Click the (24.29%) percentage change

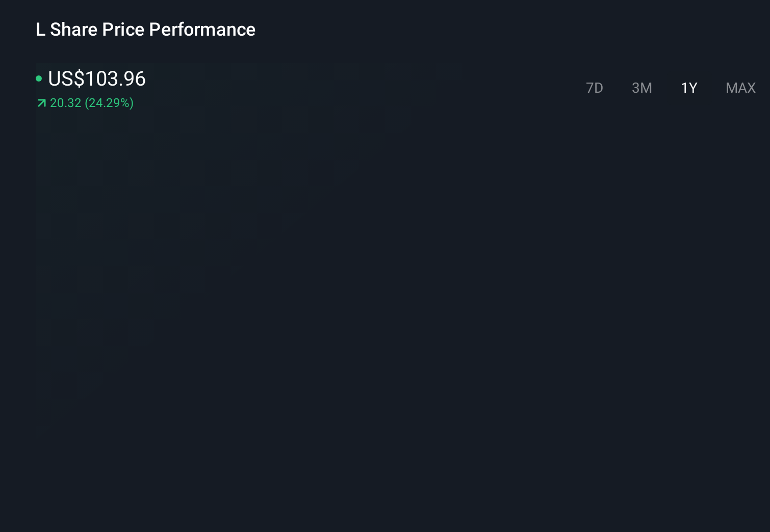(x=109, y=103)
